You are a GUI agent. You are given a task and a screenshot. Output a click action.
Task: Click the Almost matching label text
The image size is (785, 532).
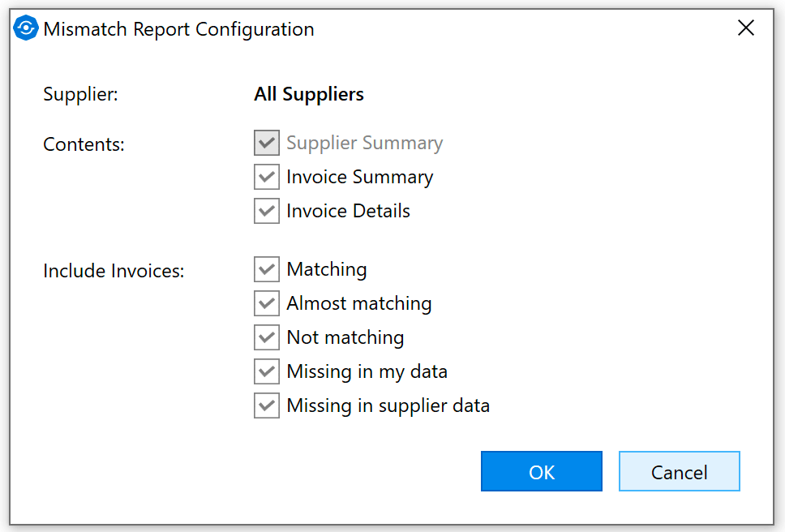(358, 304)
